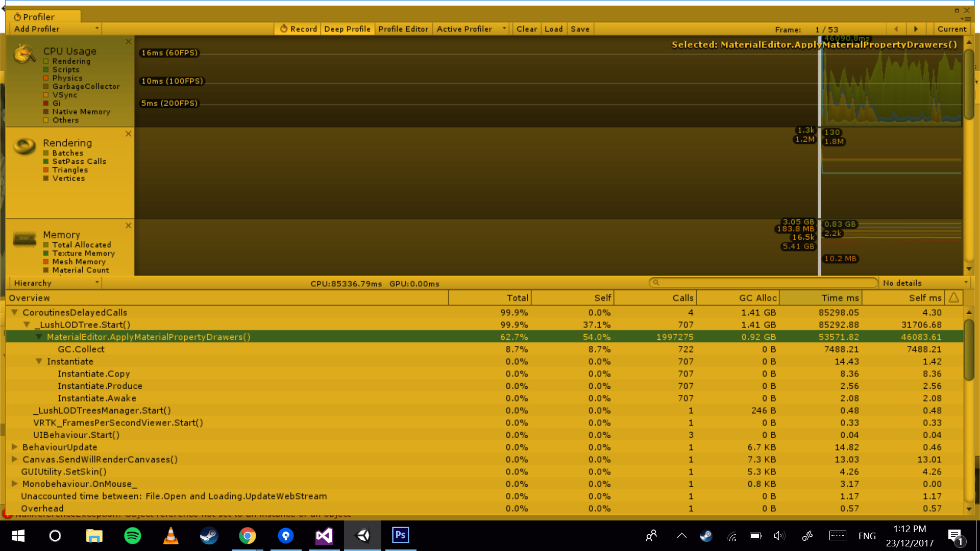Sort by the Calls column header

(x=655, y=298)
